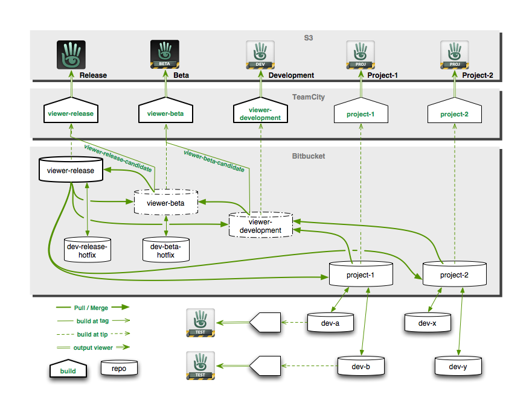This screenshot has width=532, height=415.
Task: Click the Project-1 label in S3
Action: coord(382,75)
